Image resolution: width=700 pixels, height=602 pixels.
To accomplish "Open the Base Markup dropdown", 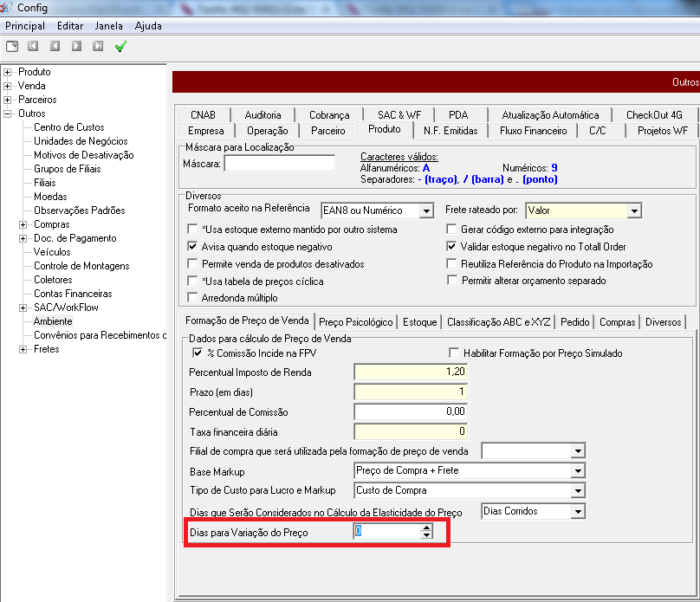I will click(x=578, y=471).
